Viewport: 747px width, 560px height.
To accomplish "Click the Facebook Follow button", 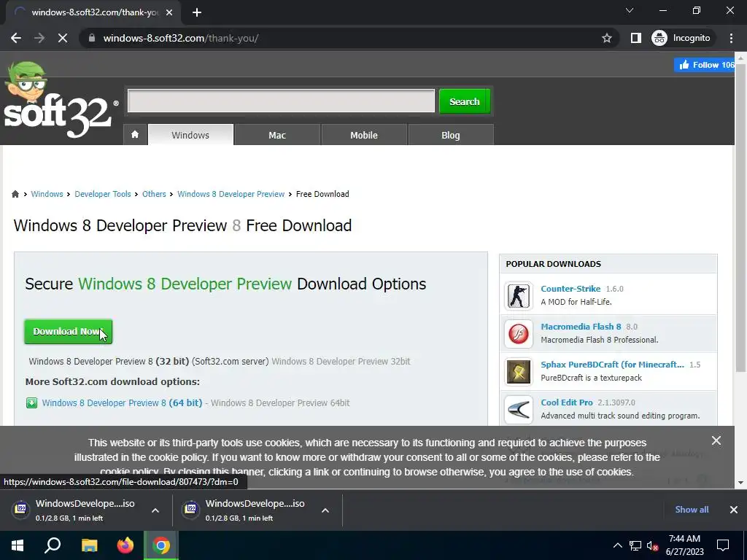I will point(704,65).
